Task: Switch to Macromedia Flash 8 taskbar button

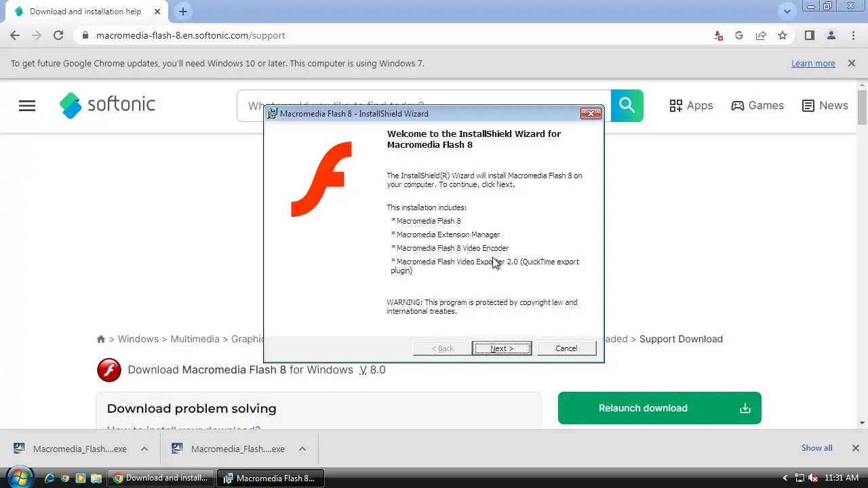Action: [271, 478]
